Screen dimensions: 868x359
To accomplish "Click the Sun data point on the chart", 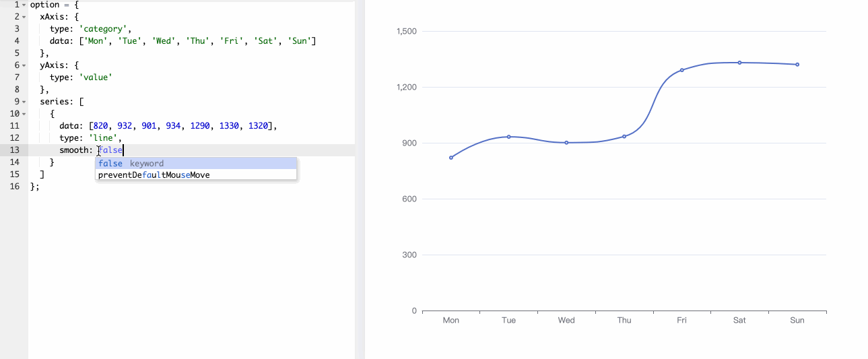I will [797, 65].
